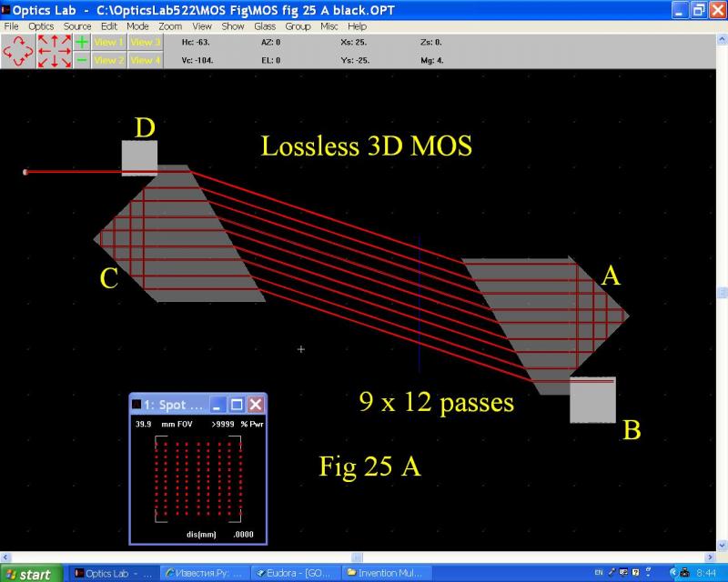728x582 pixels.
Task: Maximize the Spot diagram window
Action: tap(237, 405)
